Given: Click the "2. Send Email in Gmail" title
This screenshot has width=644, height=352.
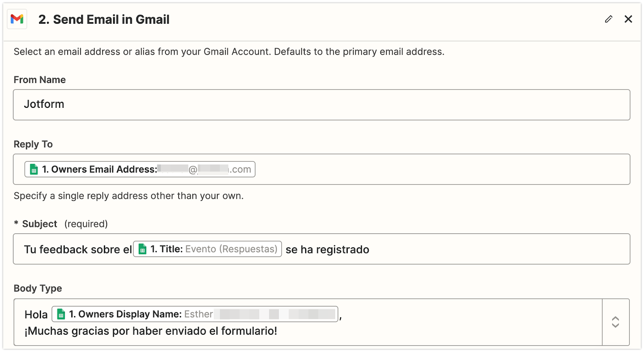Looking at the screenshot, I should (x=104, y=19).
